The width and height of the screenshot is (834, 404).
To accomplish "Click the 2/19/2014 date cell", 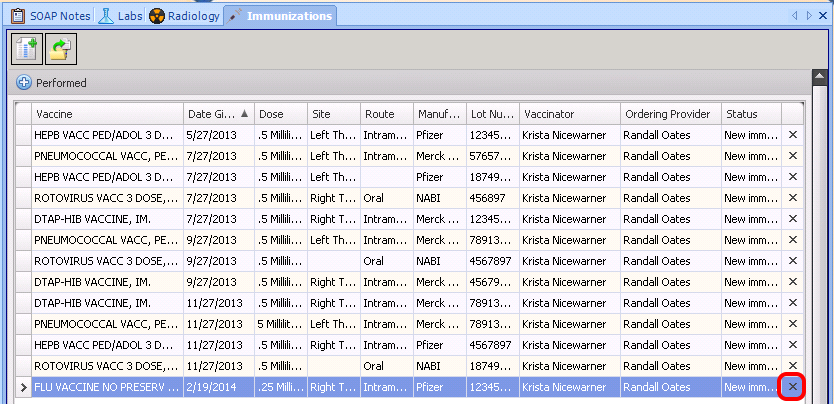I will [219, 388].
